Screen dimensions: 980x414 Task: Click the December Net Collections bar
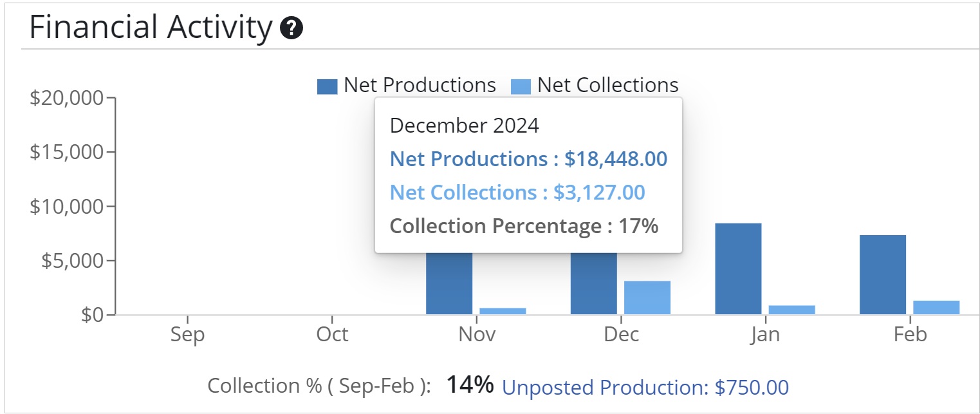647,297
